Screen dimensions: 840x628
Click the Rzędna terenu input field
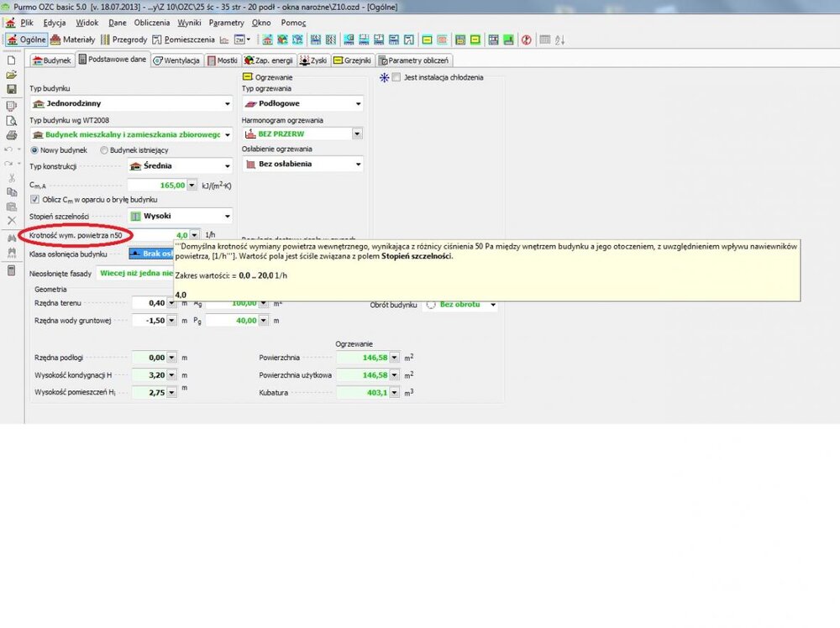(x=150, y=303)
